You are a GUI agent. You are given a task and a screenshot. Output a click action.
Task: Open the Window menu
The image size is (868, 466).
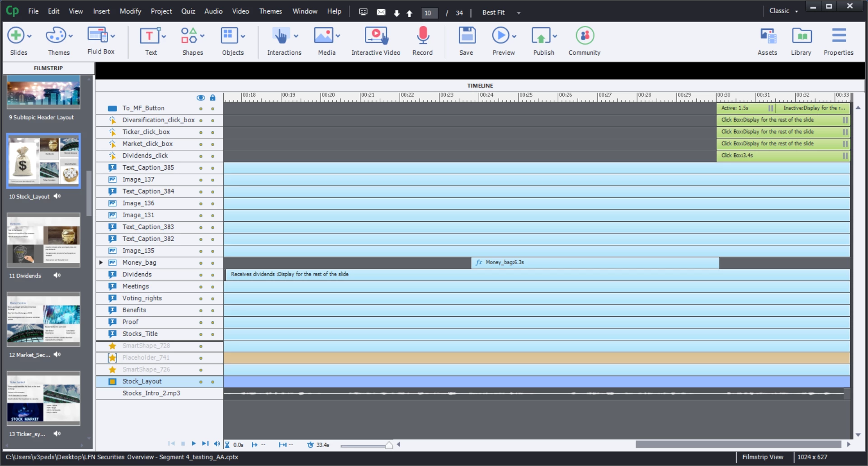coord(305,11)
